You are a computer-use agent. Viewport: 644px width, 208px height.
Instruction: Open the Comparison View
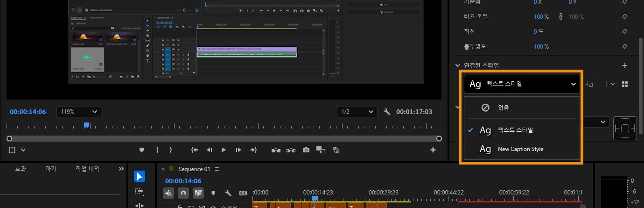[321, 150]
